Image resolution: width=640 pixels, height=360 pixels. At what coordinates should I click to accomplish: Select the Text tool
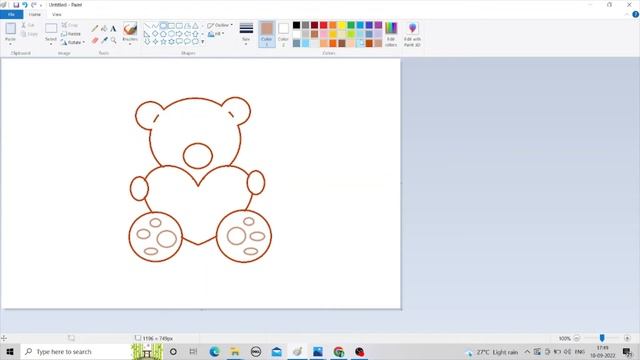(x=113, y=29)
